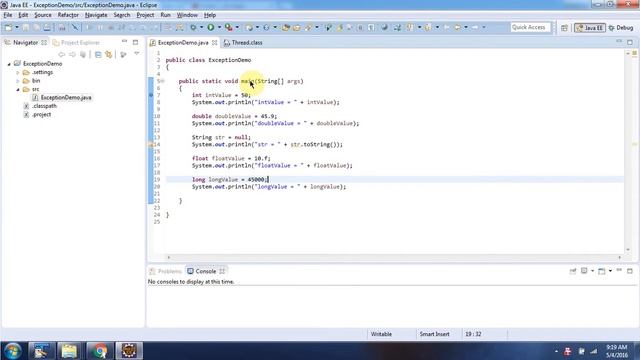Click the Windows Start button
This screenshot has width=640, height=360.
tap(12, 351)
